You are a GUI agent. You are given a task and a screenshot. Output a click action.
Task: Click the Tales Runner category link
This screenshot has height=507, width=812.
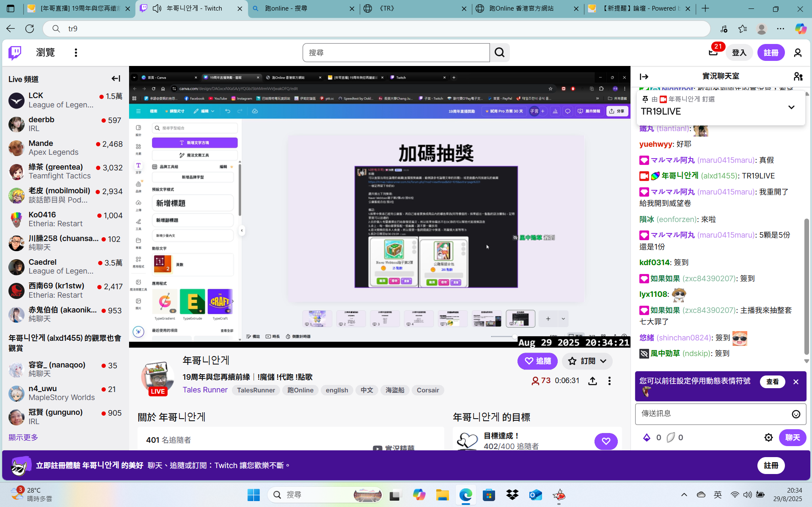[205, 390]
